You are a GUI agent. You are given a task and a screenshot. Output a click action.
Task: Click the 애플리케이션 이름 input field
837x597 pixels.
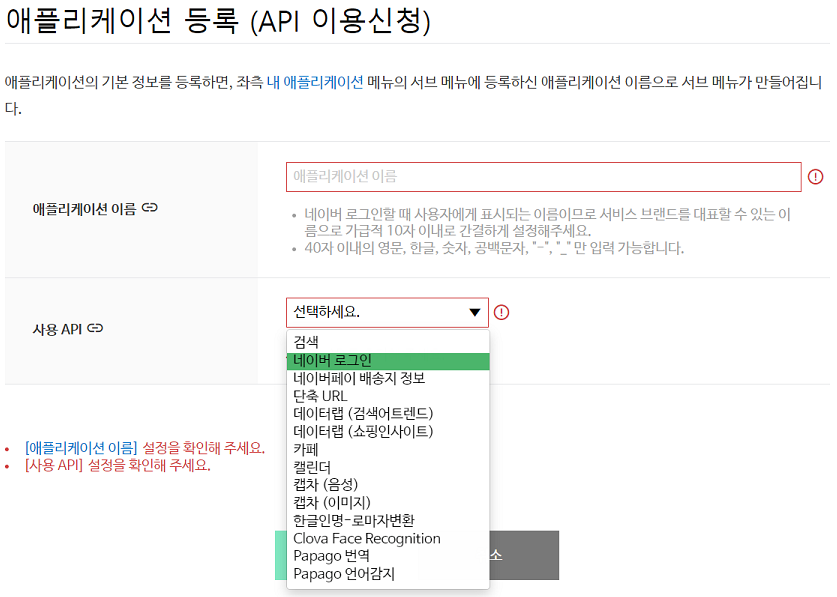tap(543, 177)
